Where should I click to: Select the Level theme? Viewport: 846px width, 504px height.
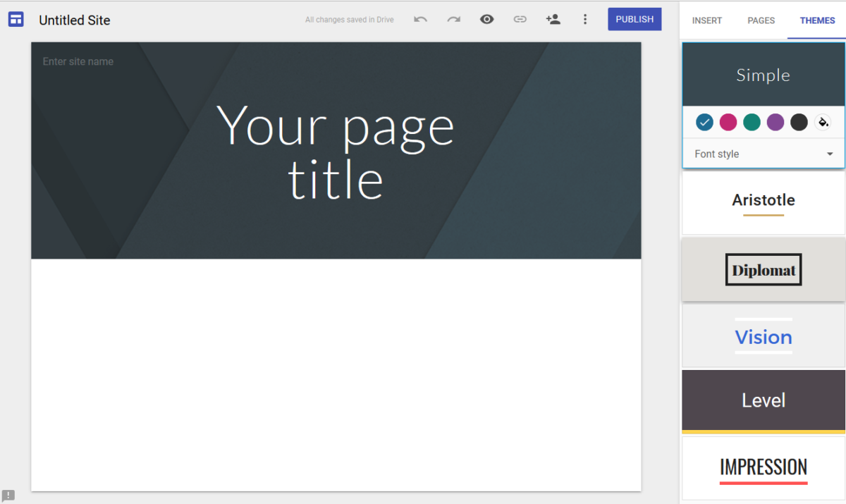coord(764,402)
